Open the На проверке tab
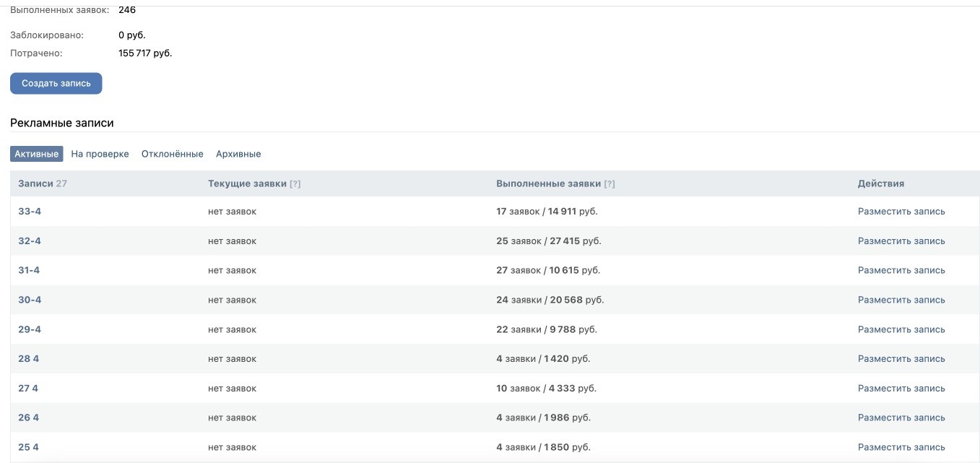 [x=100, y=154]
